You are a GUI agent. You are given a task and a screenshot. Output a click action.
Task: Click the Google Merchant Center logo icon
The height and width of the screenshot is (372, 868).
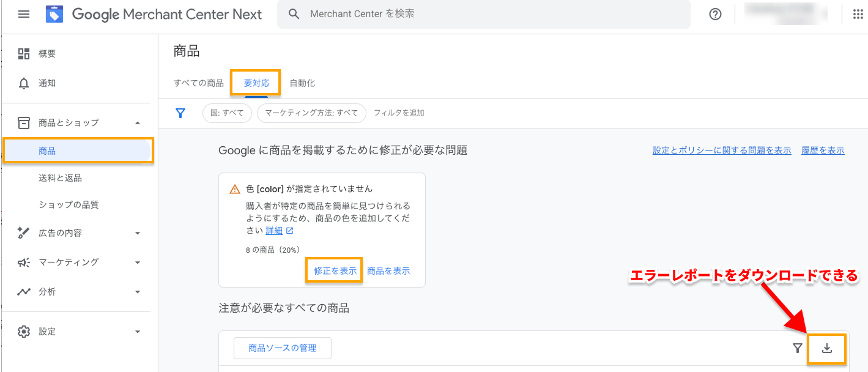(54, 14)
